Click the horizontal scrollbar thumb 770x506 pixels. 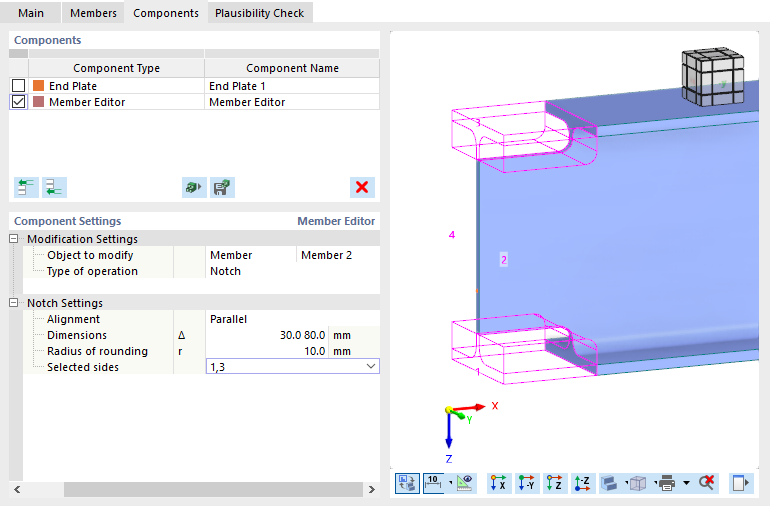pyautogui.click(x=213, y=489)
